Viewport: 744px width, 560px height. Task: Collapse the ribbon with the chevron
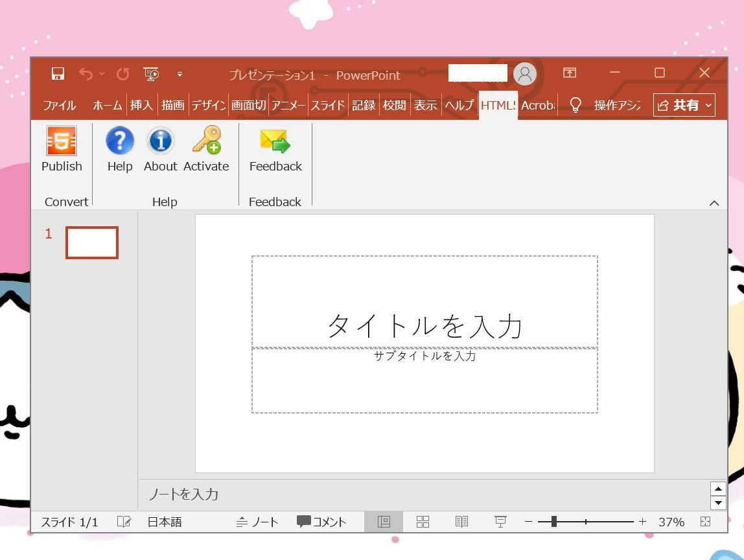click(714, 202)
